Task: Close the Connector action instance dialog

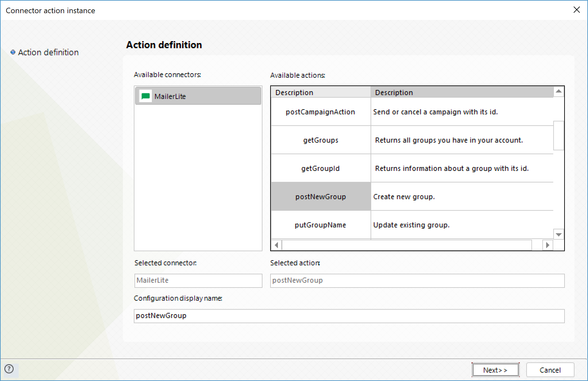Action: (577, 10)
